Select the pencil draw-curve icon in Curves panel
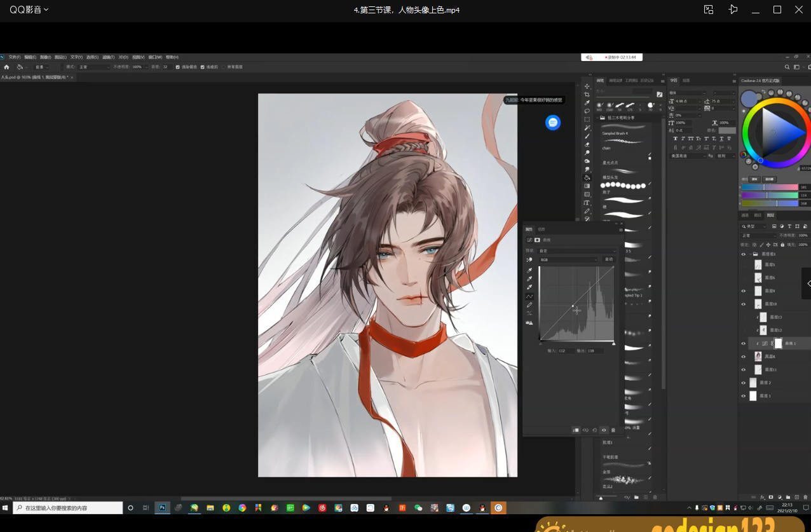811x532 pixels. pyautogui.click(x=529, y=305)
